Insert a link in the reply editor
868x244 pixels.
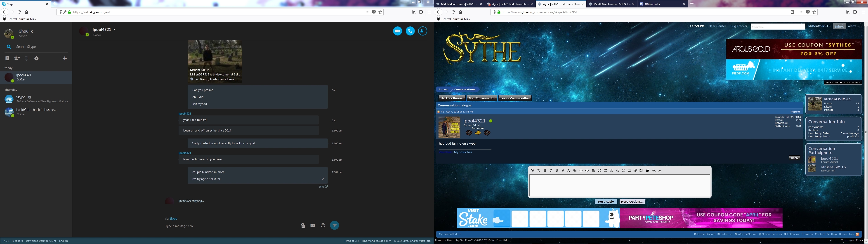(x=581, y=171)
